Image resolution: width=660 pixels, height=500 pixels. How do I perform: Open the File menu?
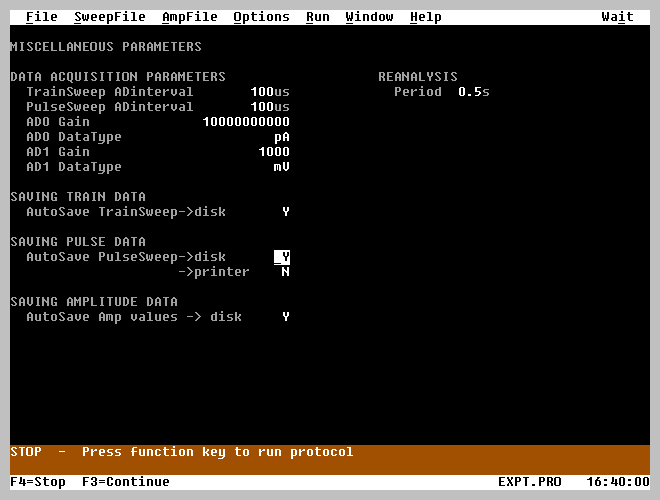tap(41, 17)
